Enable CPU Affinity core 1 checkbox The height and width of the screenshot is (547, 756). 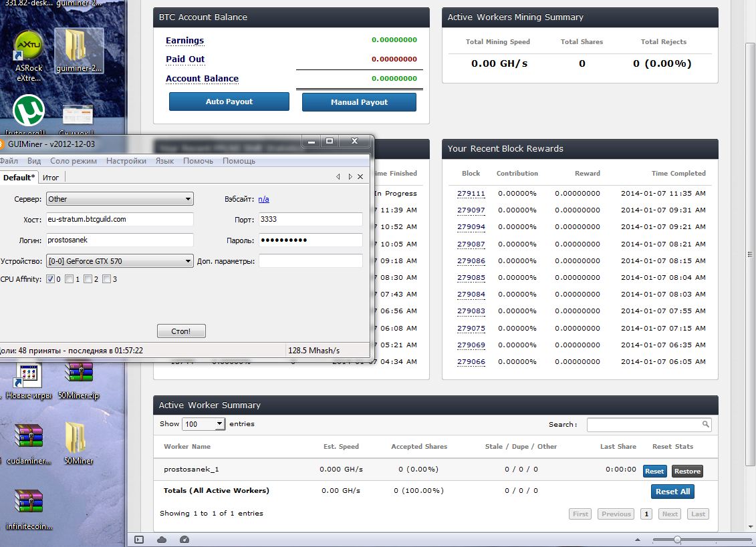point(69,279)
